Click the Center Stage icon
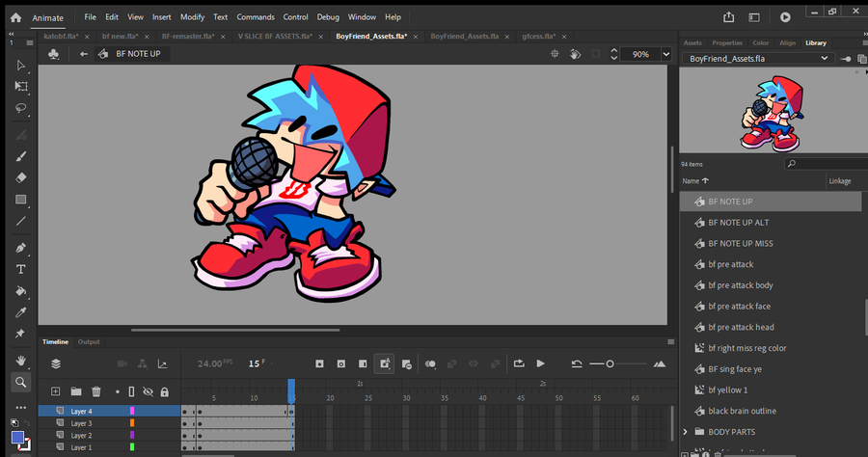This screenshot has height=457, width=868. pyautogui.click(x=555, y=54)
